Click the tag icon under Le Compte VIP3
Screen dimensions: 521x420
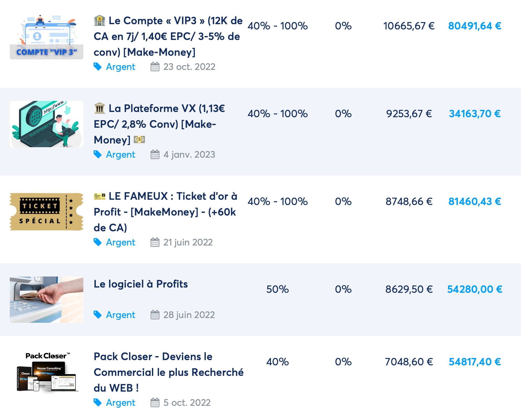pyautogui.click(x=98, y=67)
